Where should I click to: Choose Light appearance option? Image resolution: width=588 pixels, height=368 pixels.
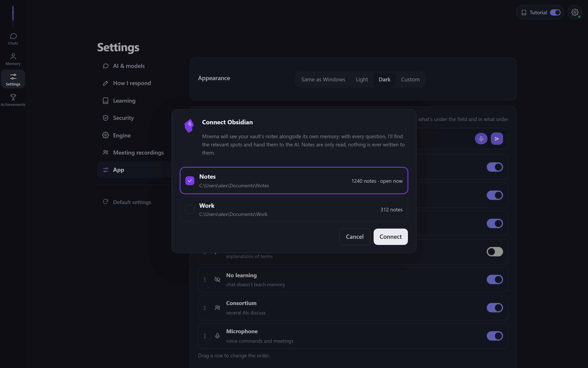(x=362, y=79)
